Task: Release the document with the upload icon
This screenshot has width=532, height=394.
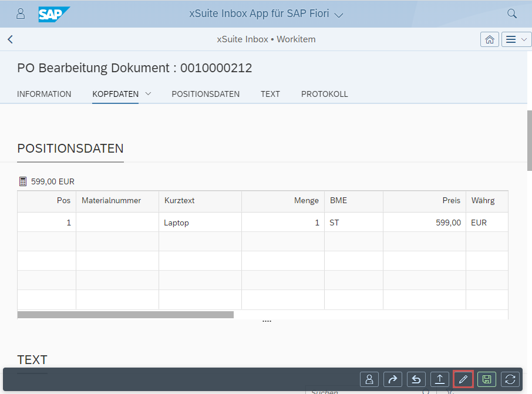Action: [x=440, y=379]
